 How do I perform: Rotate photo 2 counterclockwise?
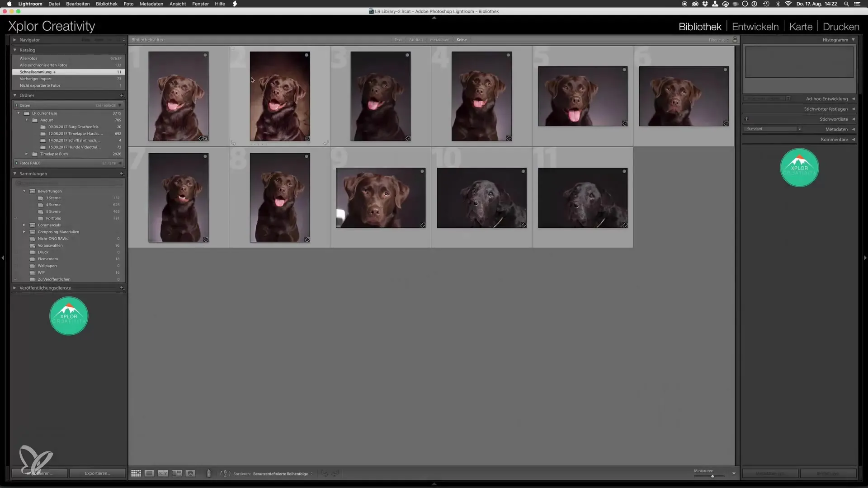click(233, 143)
